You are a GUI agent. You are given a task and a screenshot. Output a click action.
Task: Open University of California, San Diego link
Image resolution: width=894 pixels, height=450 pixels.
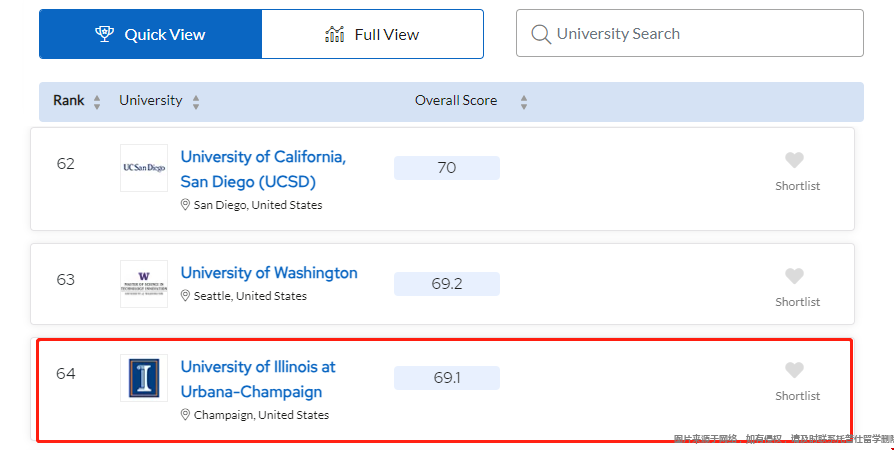coord(263,169)
